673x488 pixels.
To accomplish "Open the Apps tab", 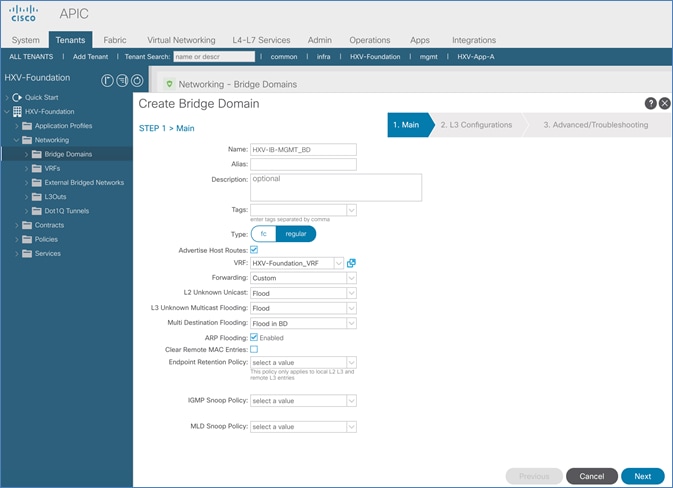I will [x=420, y=40].
